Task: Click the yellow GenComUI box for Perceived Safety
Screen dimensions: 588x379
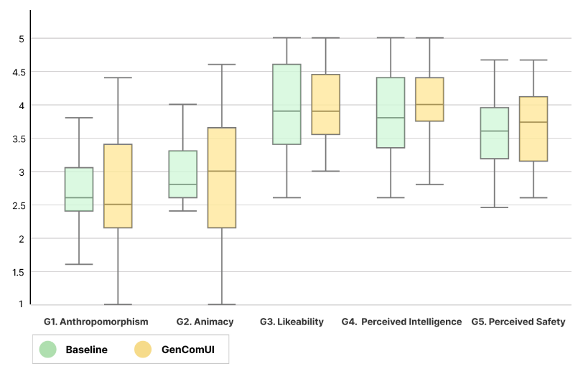Action: [533, 129]
